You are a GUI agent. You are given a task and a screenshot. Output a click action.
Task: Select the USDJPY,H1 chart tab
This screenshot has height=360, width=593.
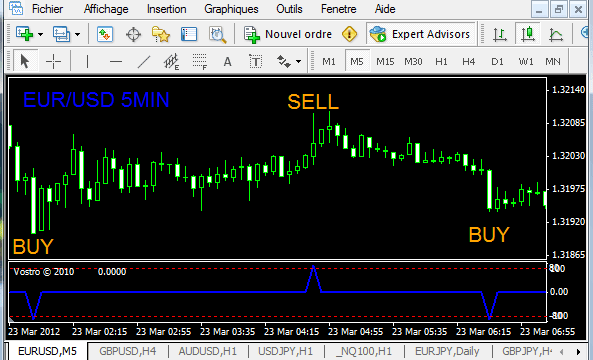pyautogui.click(x=286, y=351)
